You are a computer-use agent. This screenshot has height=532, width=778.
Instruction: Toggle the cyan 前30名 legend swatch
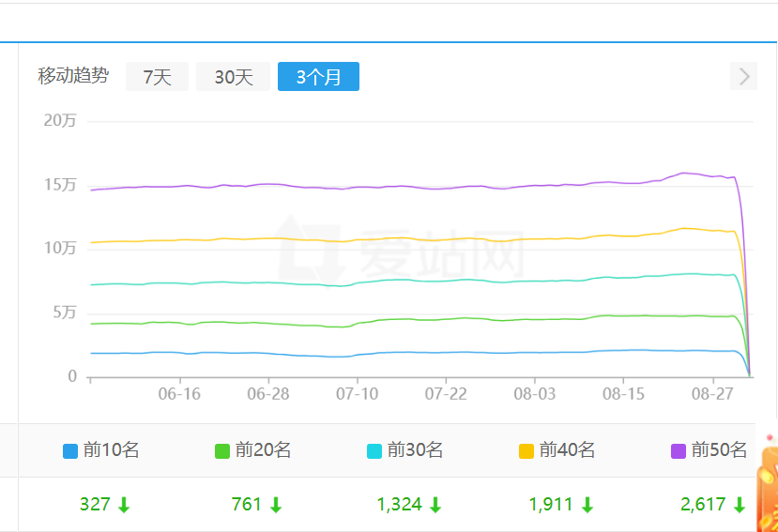tap(374, 450)
